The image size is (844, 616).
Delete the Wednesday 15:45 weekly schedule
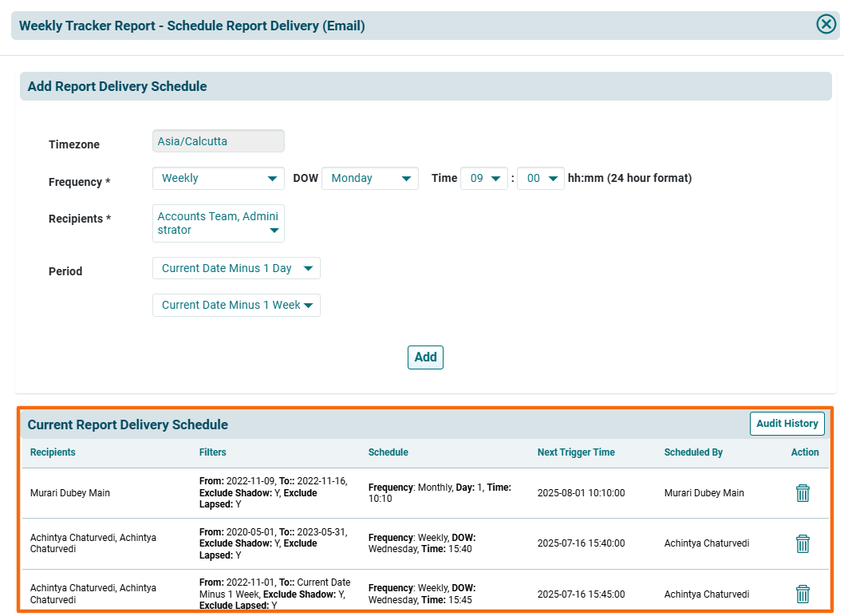[x=803, y=594]
